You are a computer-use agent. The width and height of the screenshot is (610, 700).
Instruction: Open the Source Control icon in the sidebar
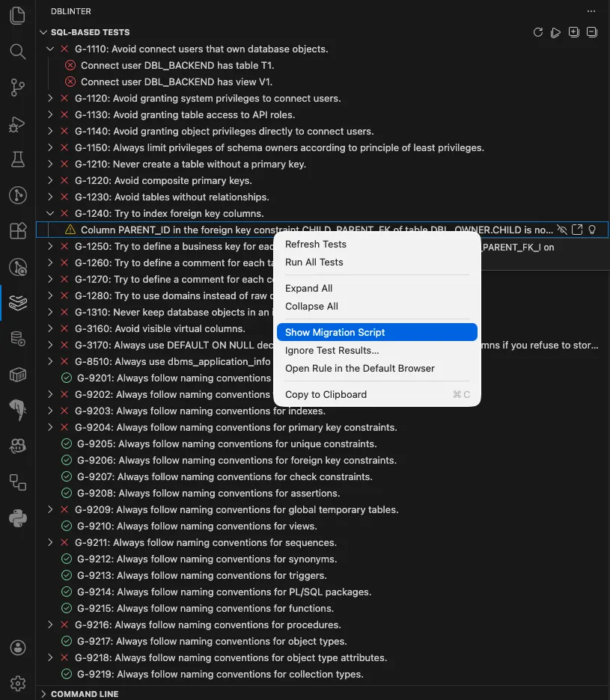(16, 88)
